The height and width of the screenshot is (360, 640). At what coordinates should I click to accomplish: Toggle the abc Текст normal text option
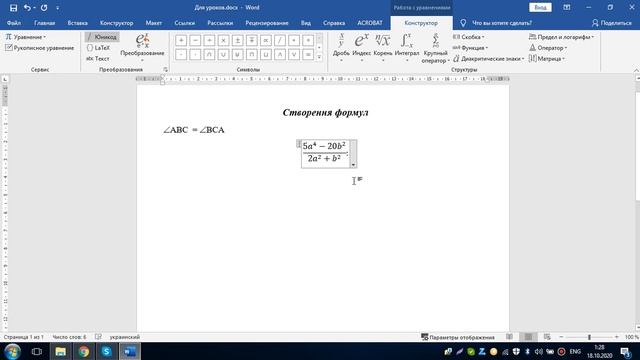98,59
